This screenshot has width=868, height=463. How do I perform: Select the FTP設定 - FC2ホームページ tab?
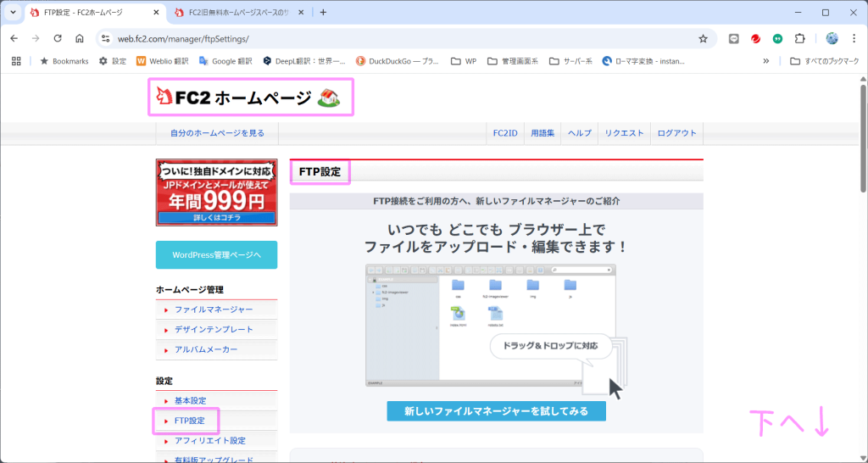95,12
